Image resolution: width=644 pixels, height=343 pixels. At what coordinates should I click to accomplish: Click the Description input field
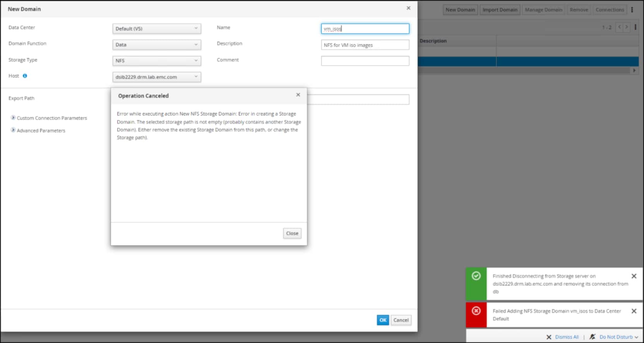(365, 45)
